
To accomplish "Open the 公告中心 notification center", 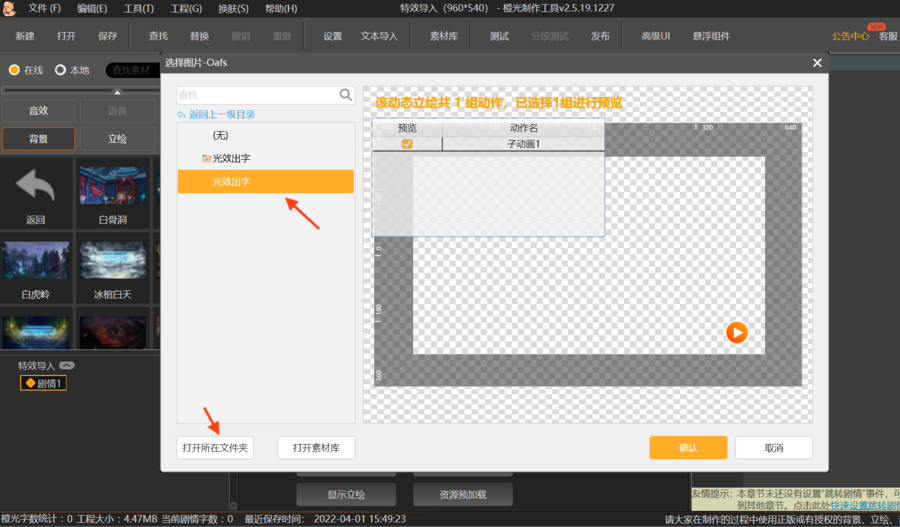I will (850, 36).
